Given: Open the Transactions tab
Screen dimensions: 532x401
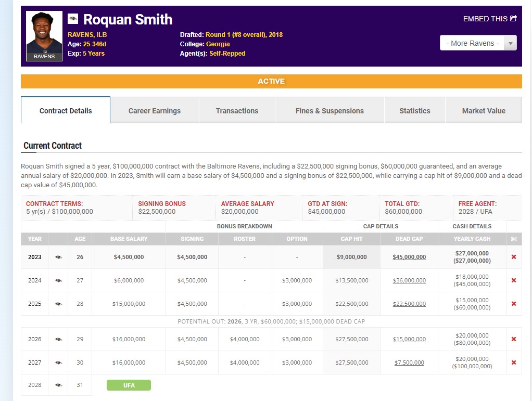Looking at the screenshot, I should tap(237, 110).
